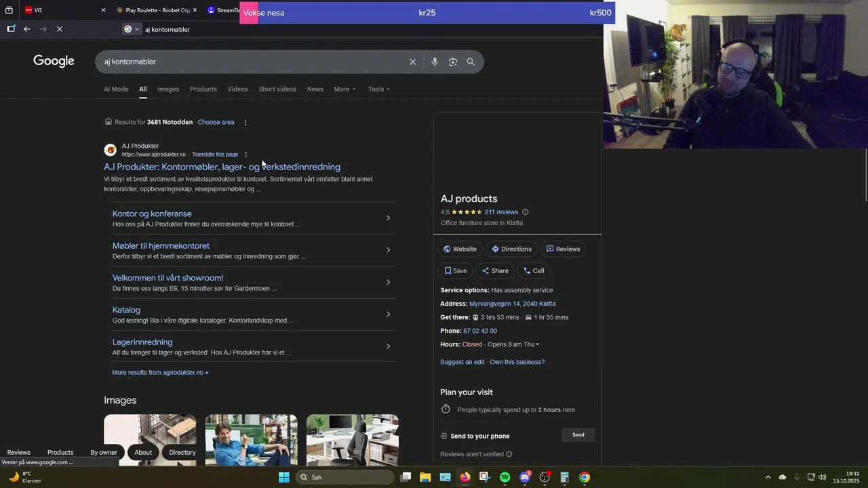The height and width of the screenshot is (488, 868).
Task: Click the info icon for Reviews aren't verified
Action: click(x=509, y=454)
